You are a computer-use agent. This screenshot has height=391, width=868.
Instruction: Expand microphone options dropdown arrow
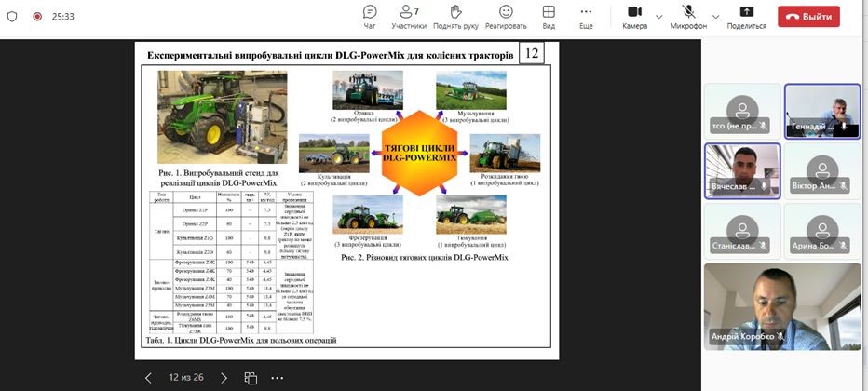click(x=715, y=16)
